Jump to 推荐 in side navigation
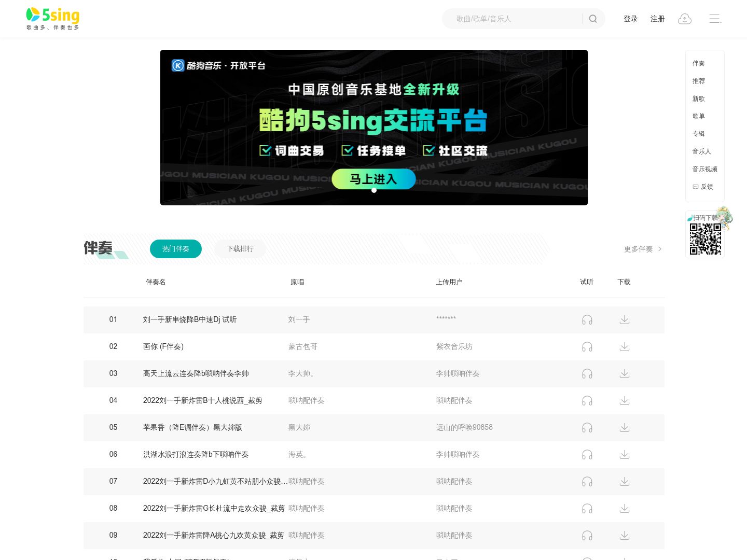747x560 pixels. click(x=699, y=81)
